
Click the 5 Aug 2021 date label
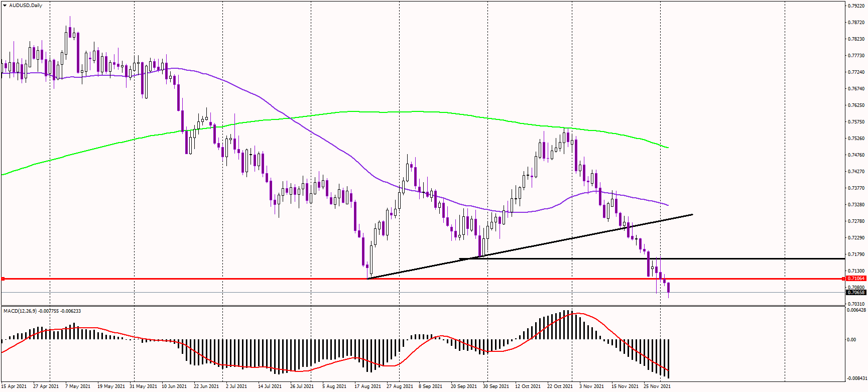click(x=334, y=386)
